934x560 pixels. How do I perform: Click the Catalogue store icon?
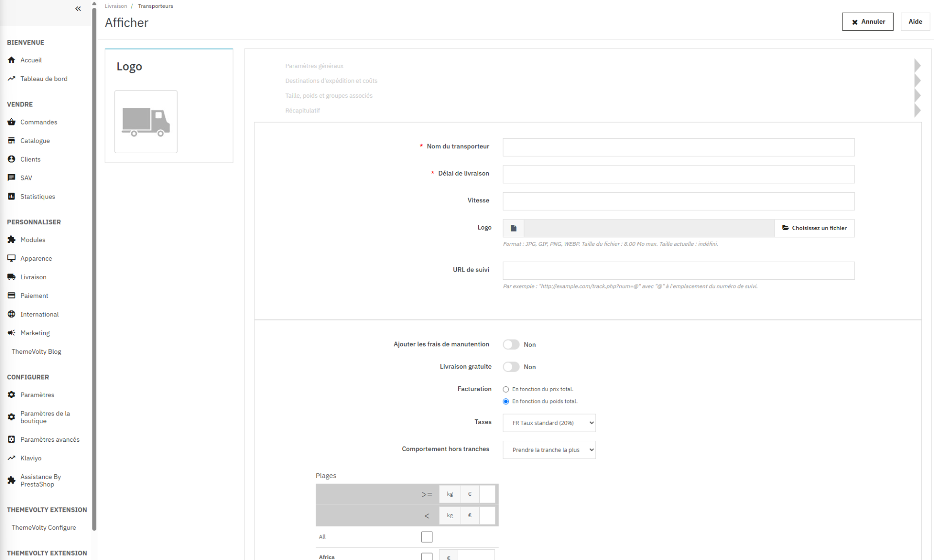click(x=12, y=141)
